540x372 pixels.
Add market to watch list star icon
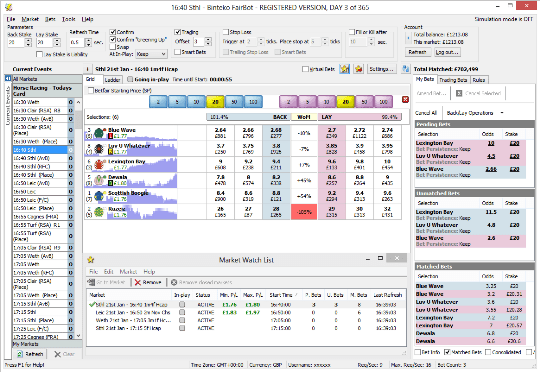pos(344,69)
